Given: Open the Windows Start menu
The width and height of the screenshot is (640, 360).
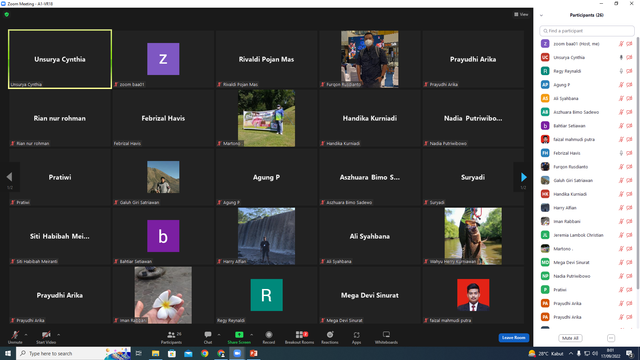Looking at the screenshot, I should [8, 353].
